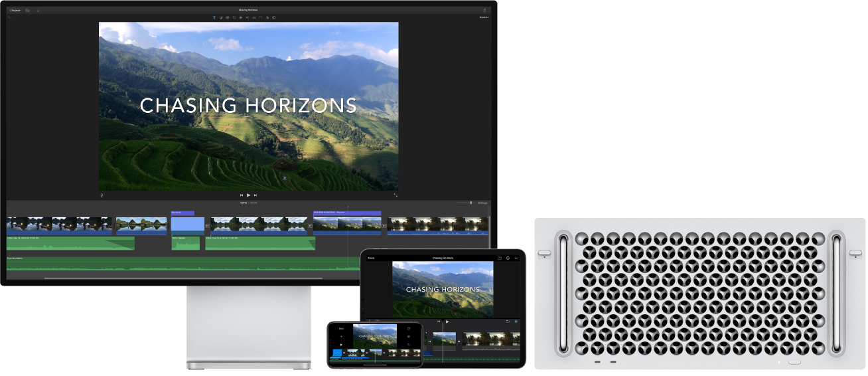Click the share icon in the Mac title bar
Image resolution: width=868 pixels, height=376 pixels.
(x=484, y=10)
